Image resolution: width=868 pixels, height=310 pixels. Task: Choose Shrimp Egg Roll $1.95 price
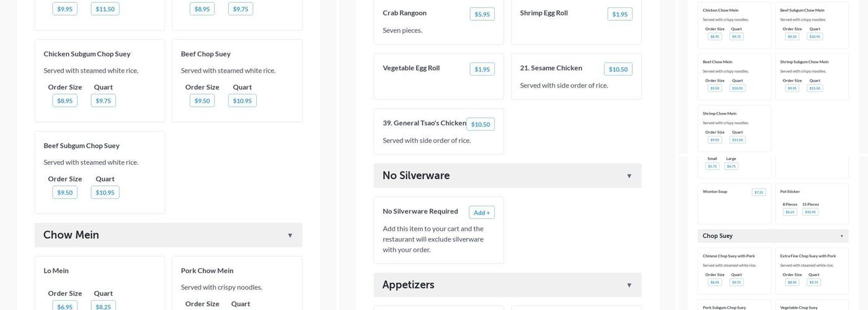tap(619, 14)
